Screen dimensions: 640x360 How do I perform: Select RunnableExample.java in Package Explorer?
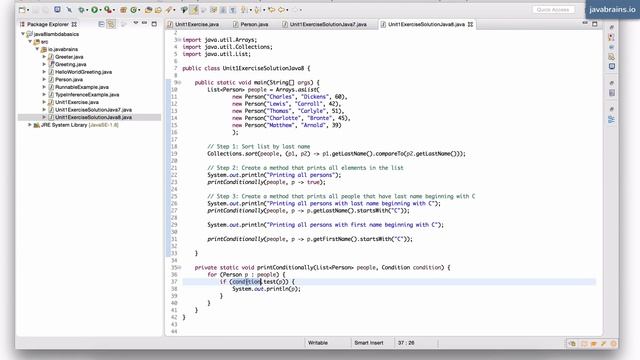[82, 87]
